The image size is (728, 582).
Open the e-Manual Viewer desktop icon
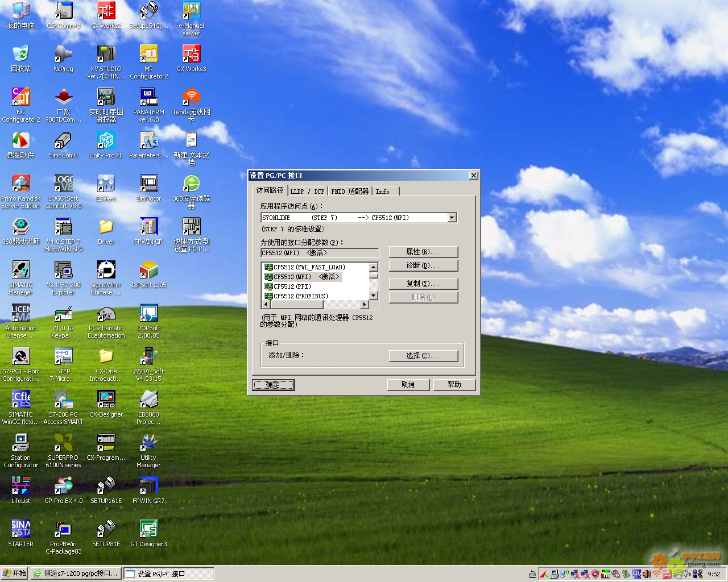(191, 18)
